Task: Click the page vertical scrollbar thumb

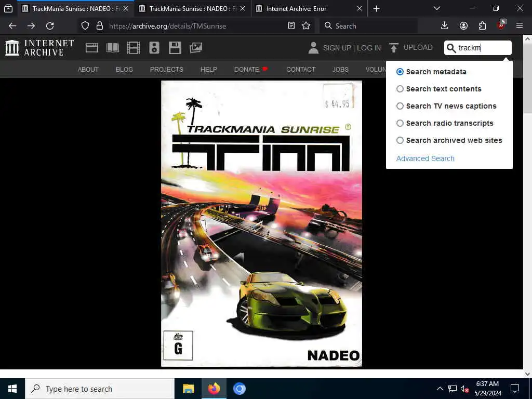Action: (527, 79)
